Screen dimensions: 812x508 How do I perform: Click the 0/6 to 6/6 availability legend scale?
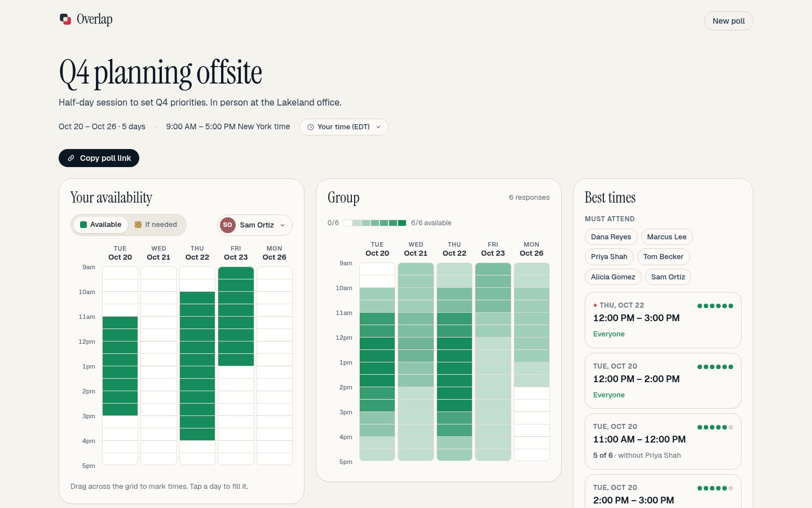click(375, 223)
